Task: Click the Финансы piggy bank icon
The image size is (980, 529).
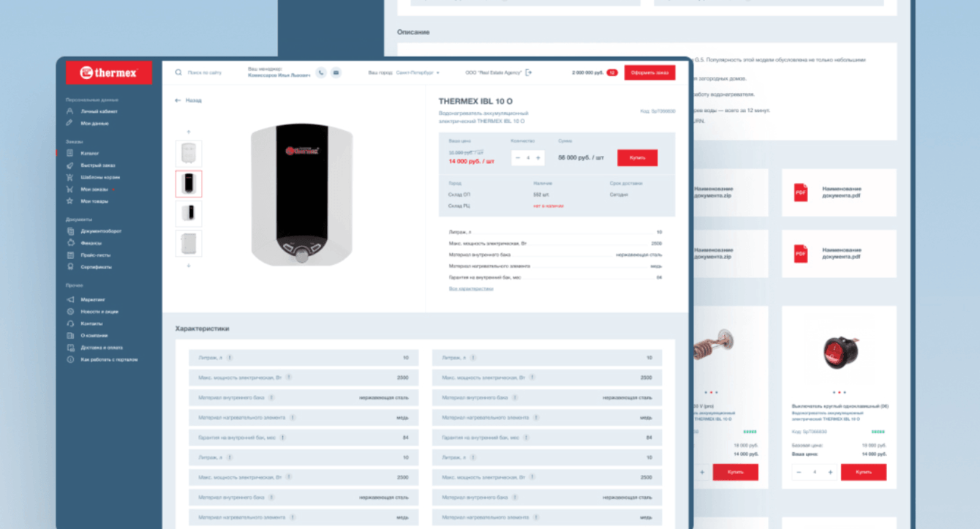Action: (70, 243)
